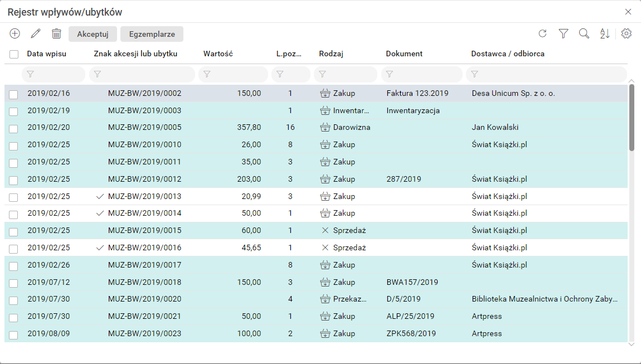Focus the Znak akcesji filter field
This screenshot has height=364, width=641.
142,74
